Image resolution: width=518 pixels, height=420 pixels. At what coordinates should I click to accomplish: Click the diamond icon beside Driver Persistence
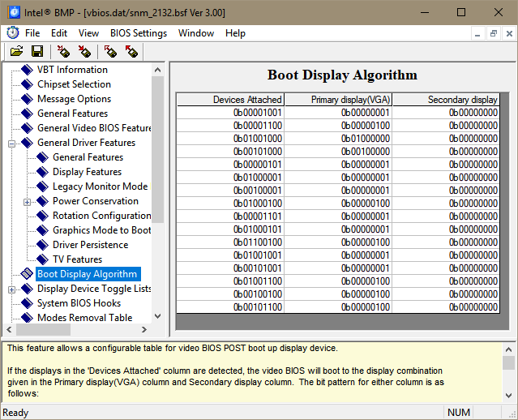click(x=43, y=245)
